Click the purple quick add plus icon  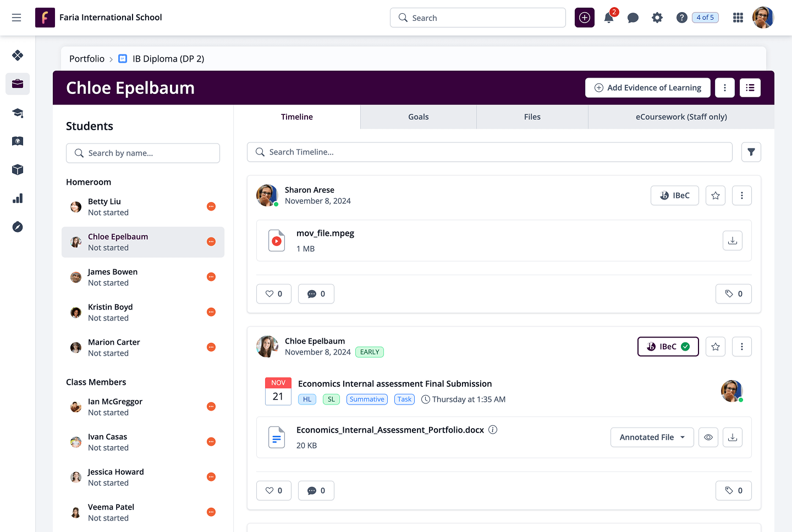tap(585, 18)
